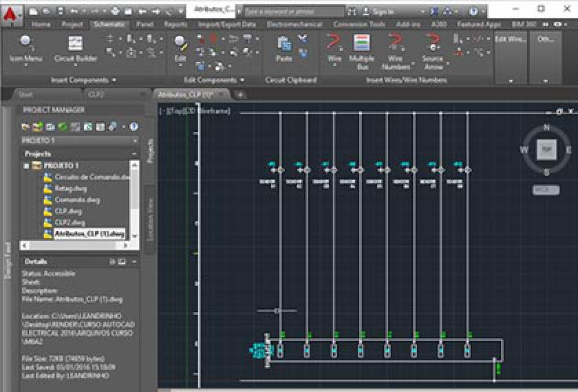The height and width of the screenshot is (392, 578).
Task: Click the Edit component icon
Action: pyautogui.click(x=180, y=48)
